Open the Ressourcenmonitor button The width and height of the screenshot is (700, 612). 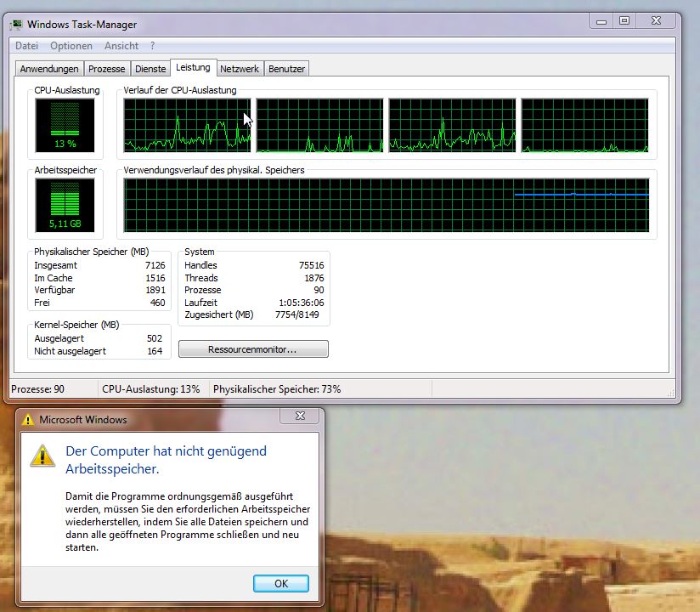253,348
